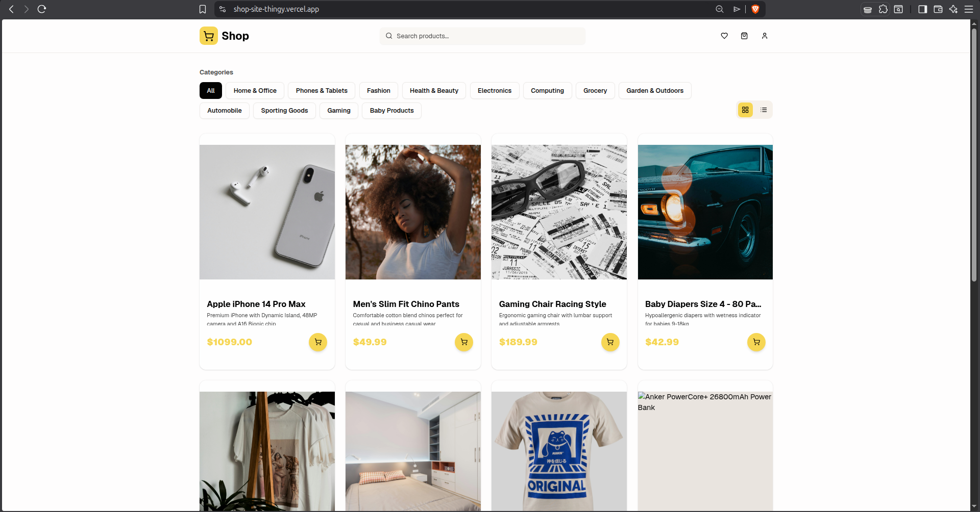Open the shopping bag cart icon
Viewport: 980px width, 512px height.
coord(744,36)
